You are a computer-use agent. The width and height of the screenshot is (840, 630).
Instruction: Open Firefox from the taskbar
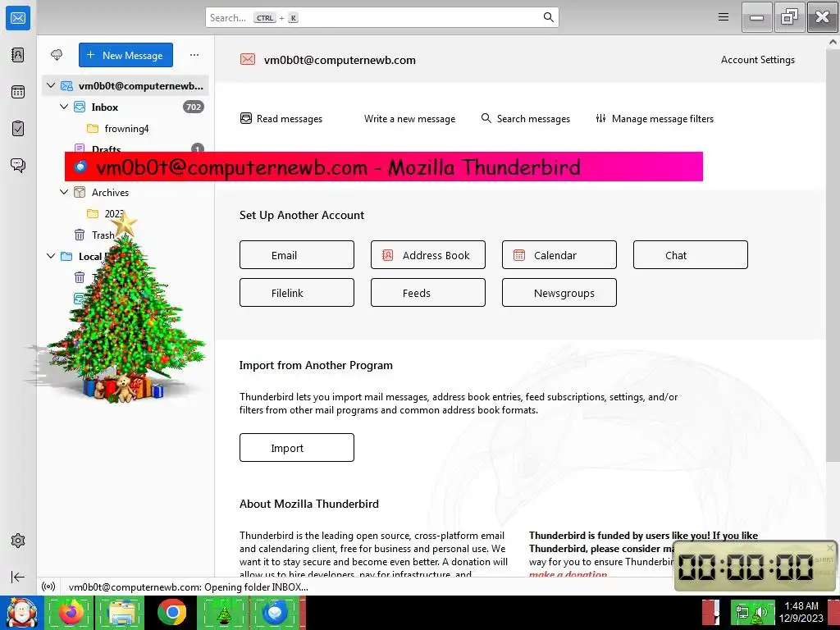point(69,613)
